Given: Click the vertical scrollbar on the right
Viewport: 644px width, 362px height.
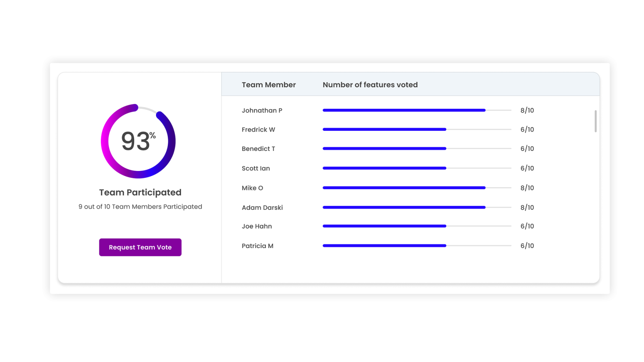Looking at the screenshot, I should (595, 122).
